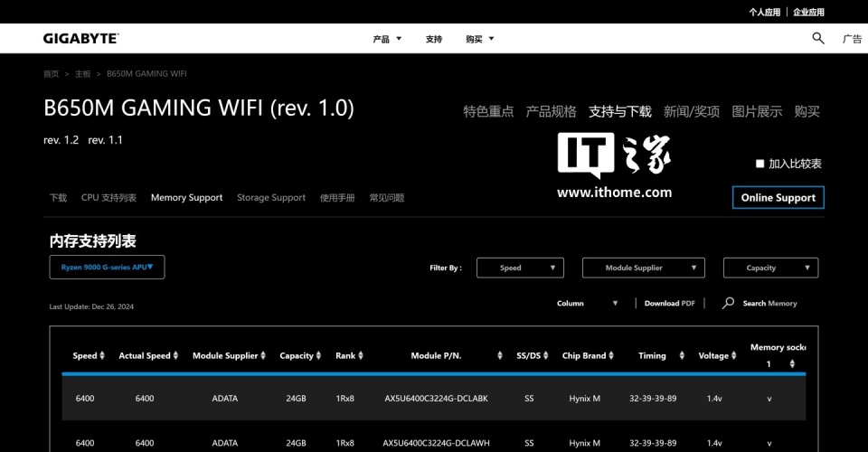Image resolution: width=868 pixels, height=452 pixels.
Task: Sort table by Speed column arrows
Action: tap(102, 356)
